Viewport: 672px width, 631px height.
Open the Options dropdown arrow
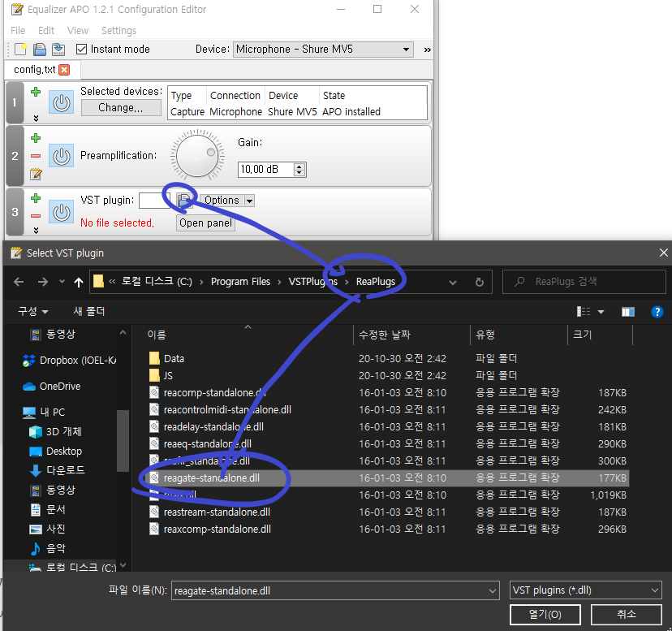pyautogui.click(x=249, y=201)
